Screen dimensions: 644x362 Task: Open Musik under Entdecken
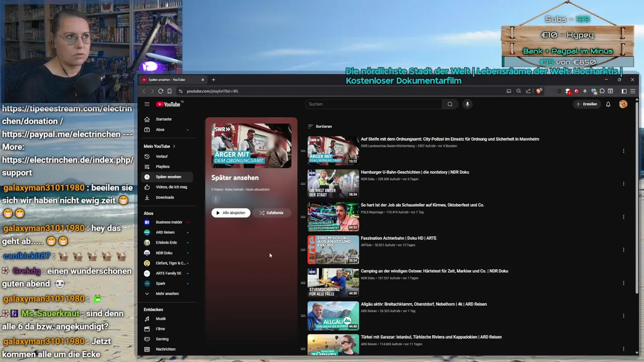pos(167,319)
